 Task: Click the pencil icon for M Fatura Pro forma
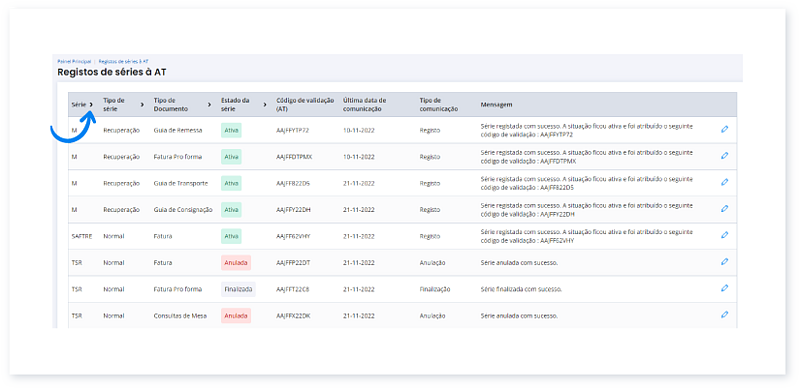(724, 156)
